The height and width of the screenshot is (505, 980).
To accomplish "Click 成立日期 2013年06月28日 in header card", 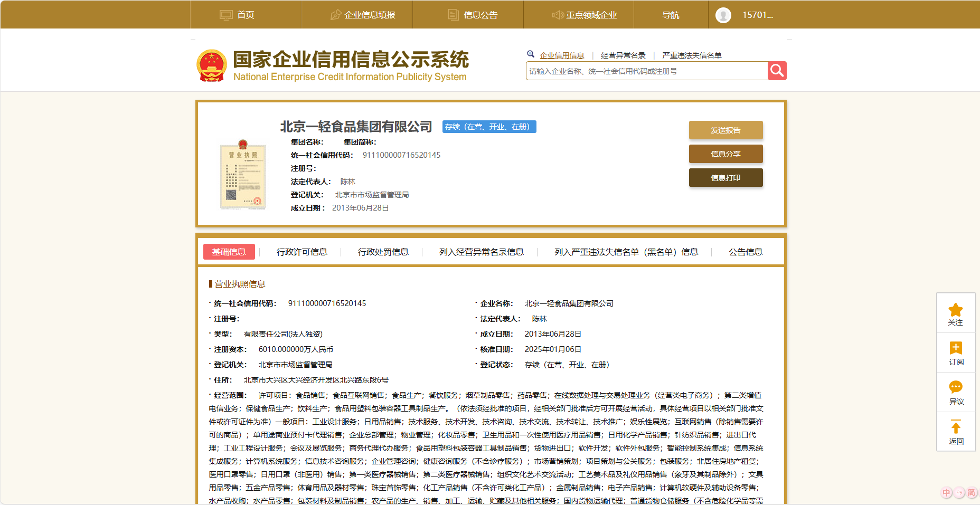I will click(x=360, y=208).
